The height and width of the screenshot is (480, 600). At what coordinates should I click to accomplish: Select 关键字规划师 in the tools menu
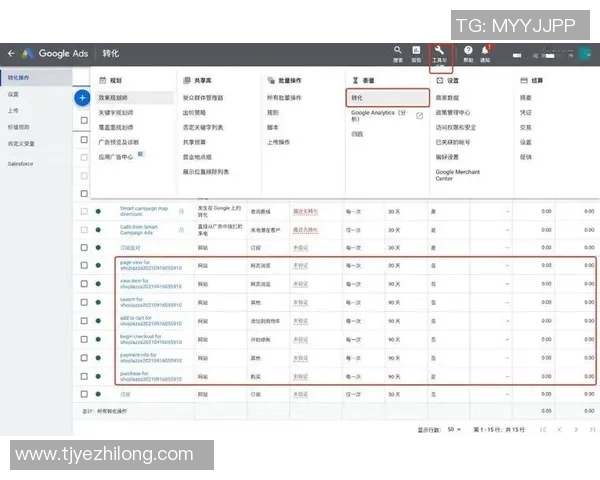pyautogui.click(x=116, y=113)
